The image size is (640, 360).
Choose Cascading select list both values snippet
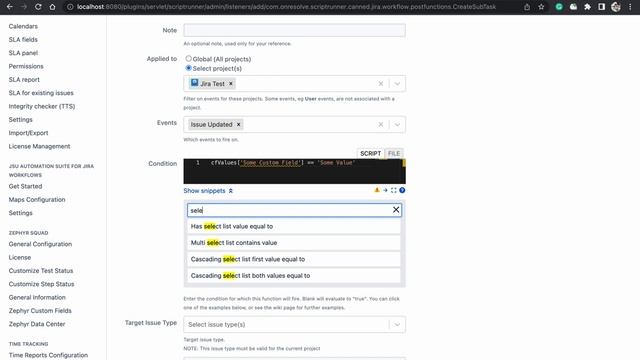coord(294,276)
